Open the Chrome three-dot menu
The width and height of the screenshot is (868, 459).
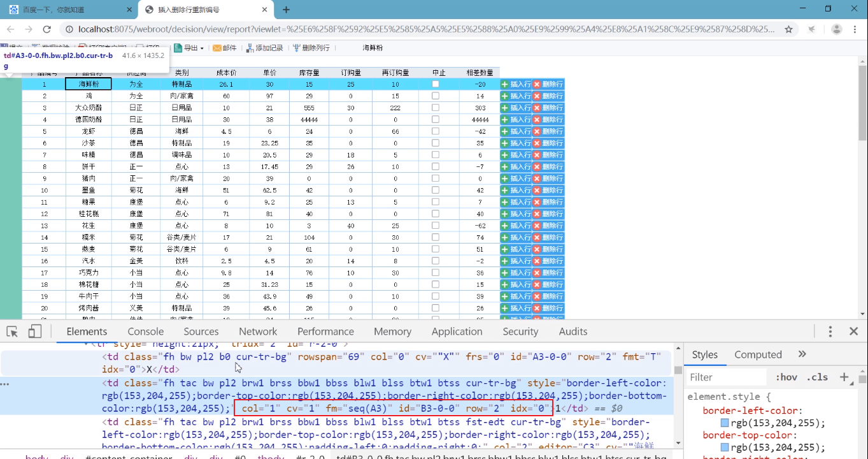pyautogui.click(x=855, y=29)
